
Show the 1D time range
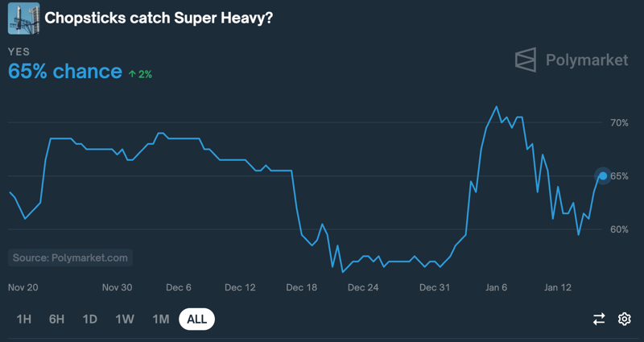point(89,319)
